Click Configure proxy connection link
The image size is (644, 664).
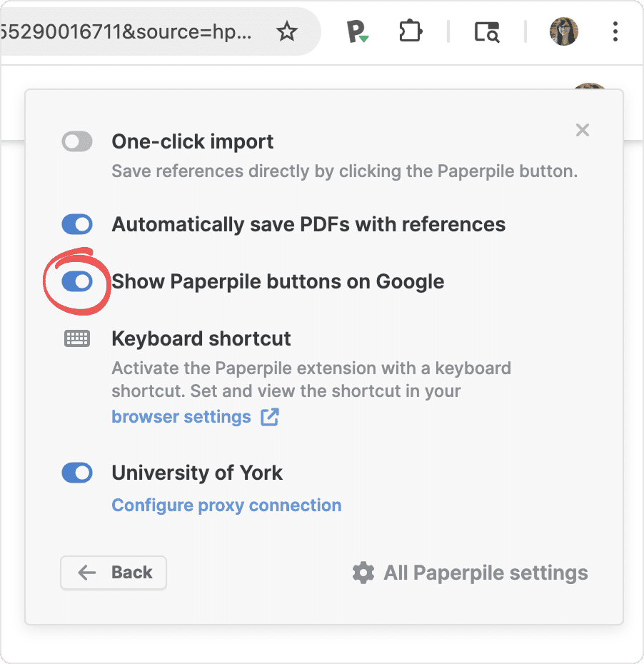(226, 505)
